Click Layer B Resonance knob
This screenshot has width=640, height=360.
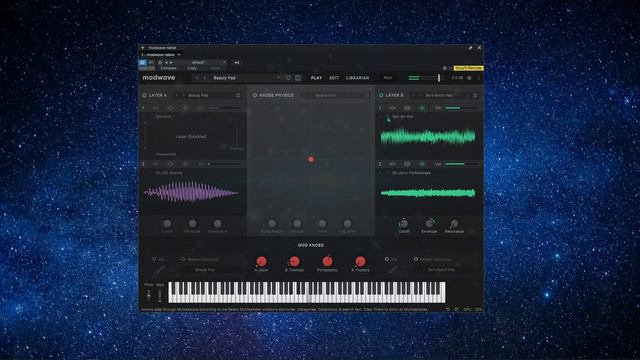pos(454,223)
